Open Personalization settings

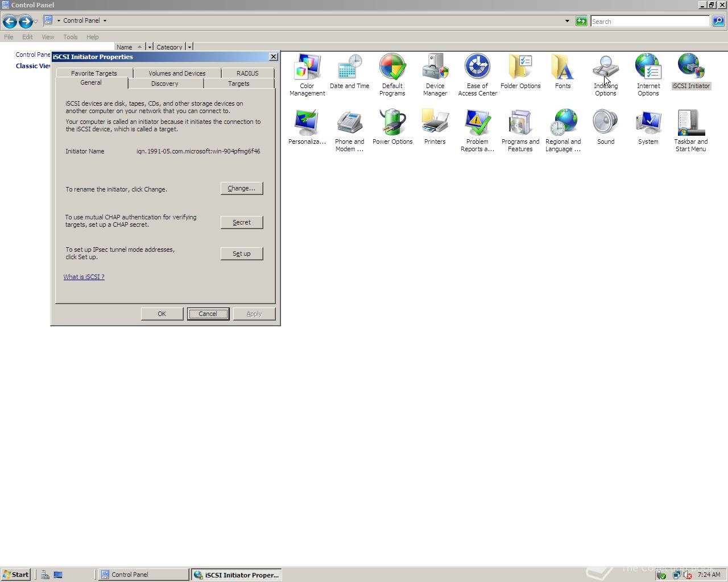click(307, 127)
